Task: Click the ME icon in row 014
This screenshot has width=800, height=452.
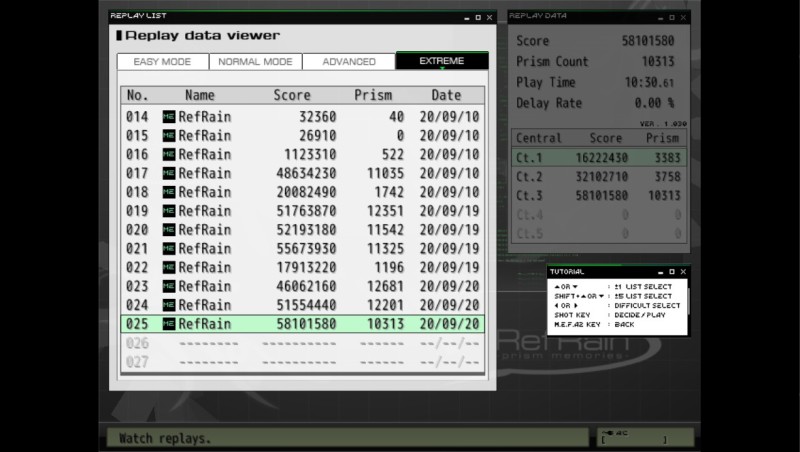Action: pos(169,117)
